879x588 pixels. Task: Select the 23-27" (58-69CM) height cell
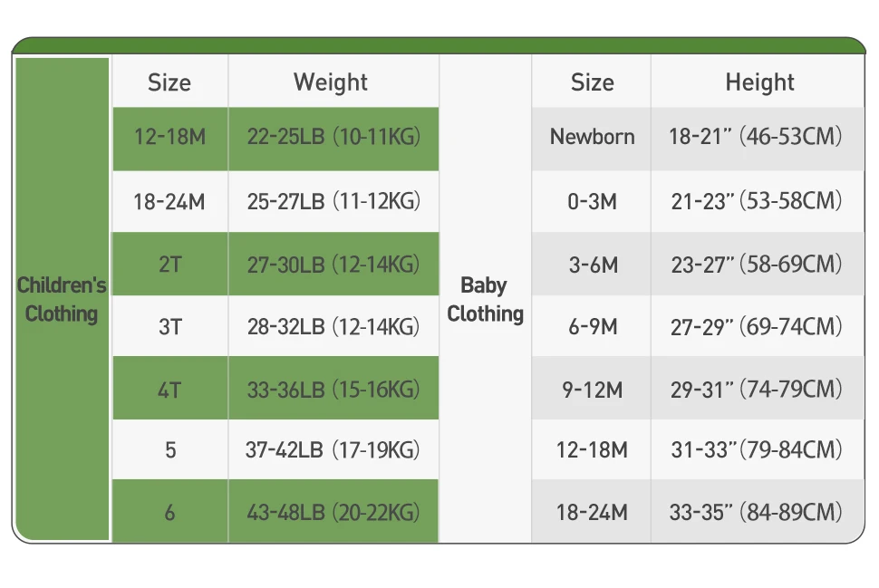[x=756, y=265]
